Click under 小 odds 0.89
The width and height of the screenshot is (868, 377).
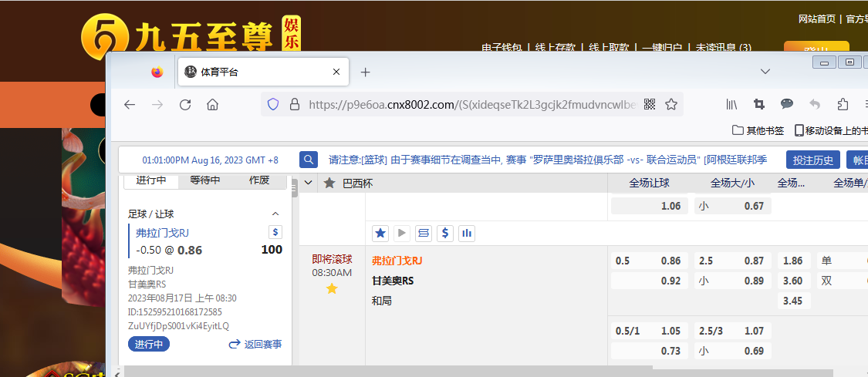pyautogui.click(x=732, y=281)
